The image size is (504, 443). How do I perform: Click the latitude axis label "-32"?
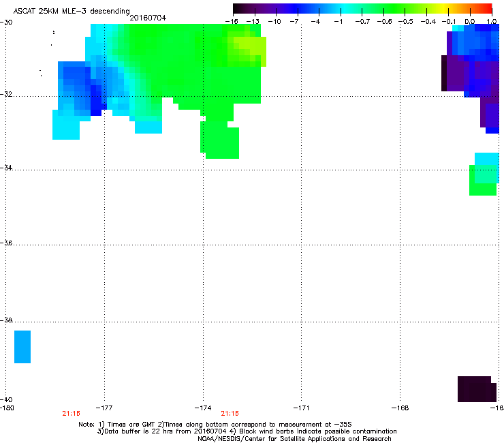(6, 94)
